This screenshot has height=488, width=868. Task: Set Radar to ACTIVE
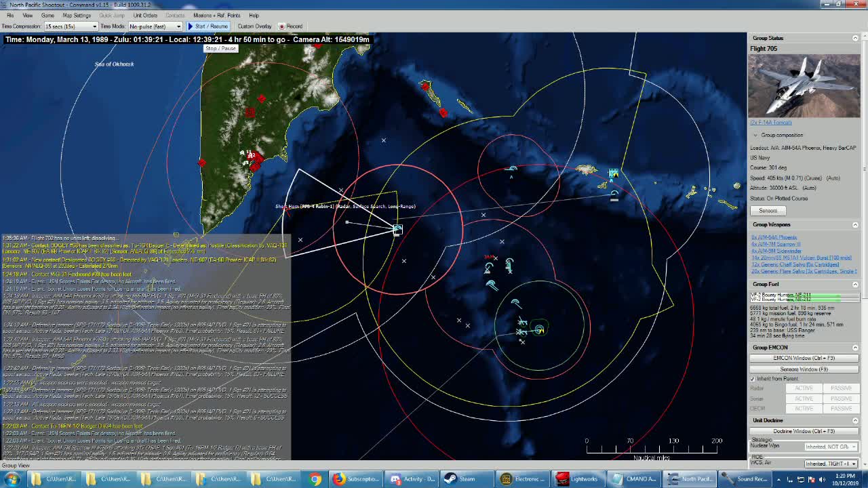pyautogui.click(x=804, y=388)
